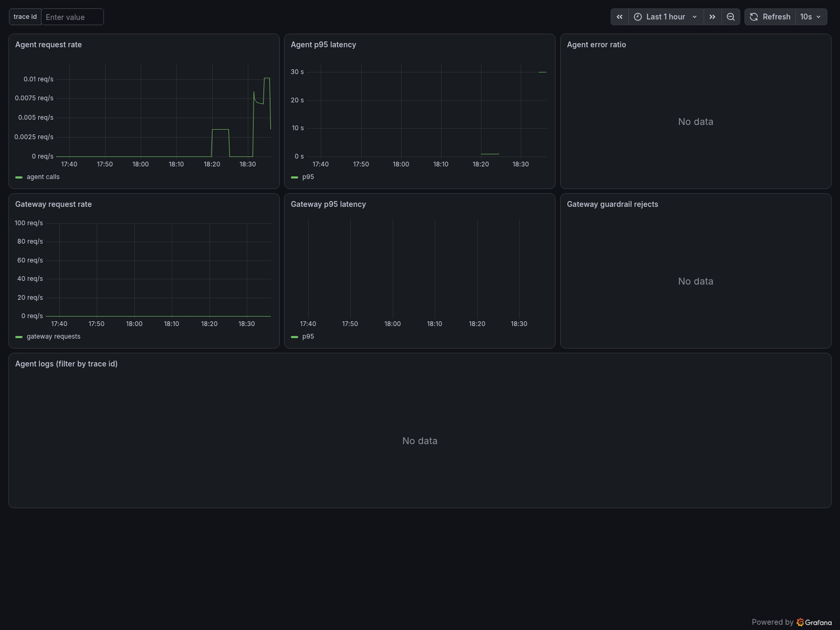840x630 pixels.
Task: Toggle the agent calls legend series
Action: [x=43, y=177]
